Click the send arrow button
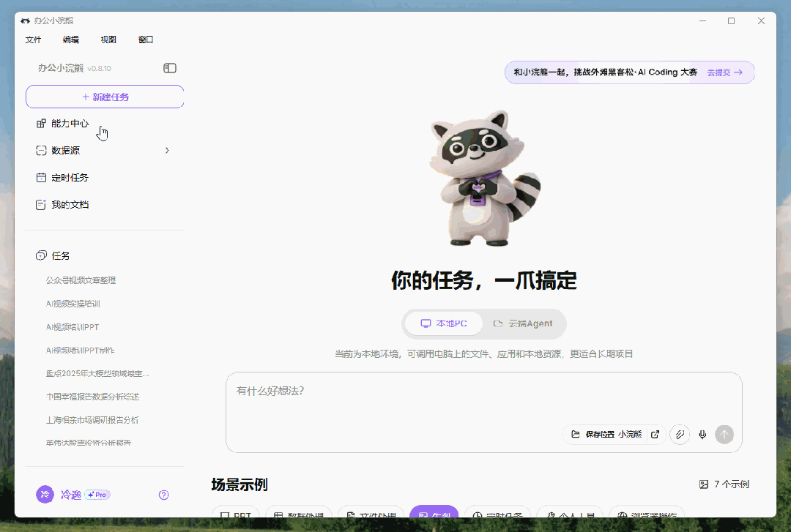Image resolution: width=791 pixels, height=532 pixels. tap(724, 435)
